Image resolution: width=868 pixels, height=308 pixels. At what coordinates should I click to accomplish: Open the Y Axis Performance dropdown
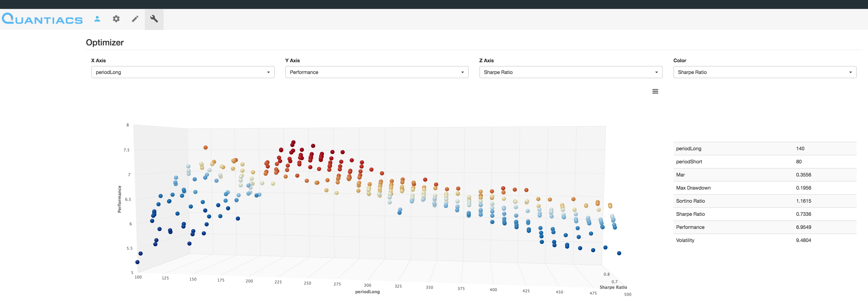[x=376, y=72]
